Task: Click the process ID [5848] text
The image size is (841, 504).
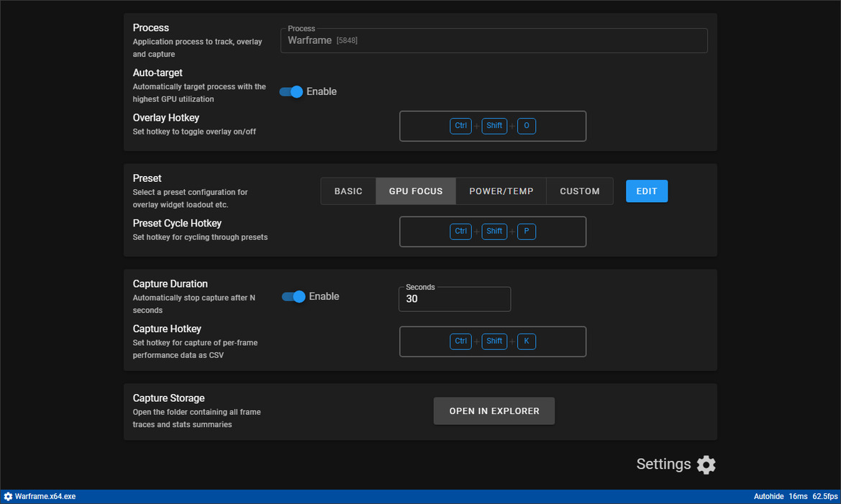Action: point(347,41)
